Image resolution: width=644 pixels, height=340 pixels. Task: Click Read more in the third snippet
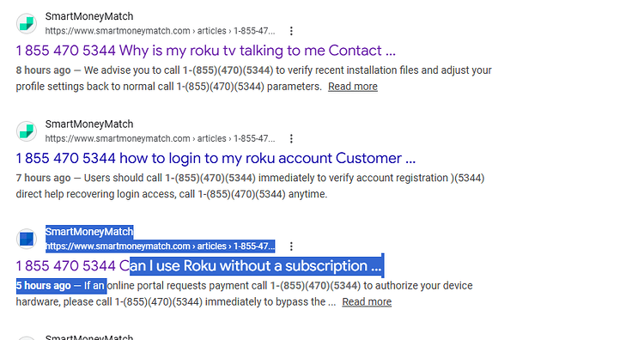tap(367, 302)
